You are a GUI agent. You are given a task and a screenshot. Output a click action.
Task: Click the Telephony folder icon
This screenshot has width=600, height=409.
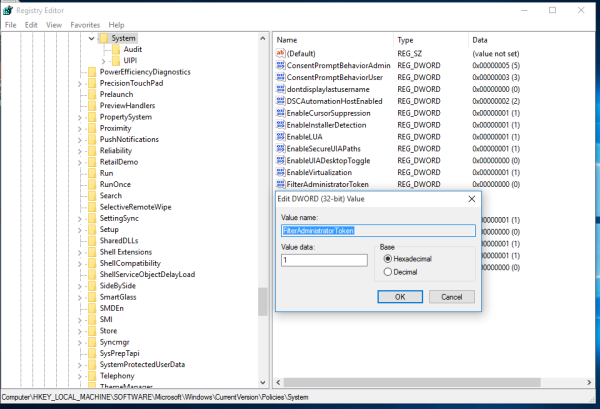[x=92, y=376]
